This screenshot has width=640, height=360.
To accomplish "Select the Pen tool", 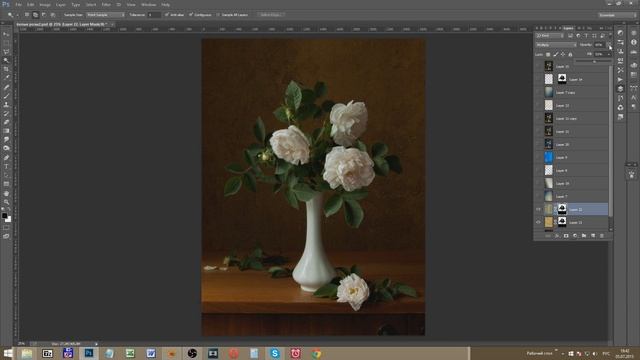I will (x=6, y=158).
